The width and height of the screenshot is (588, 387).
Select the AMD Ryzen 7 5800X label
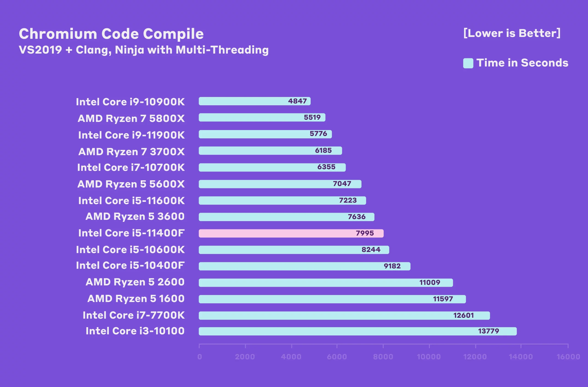[x=131, y=118]
